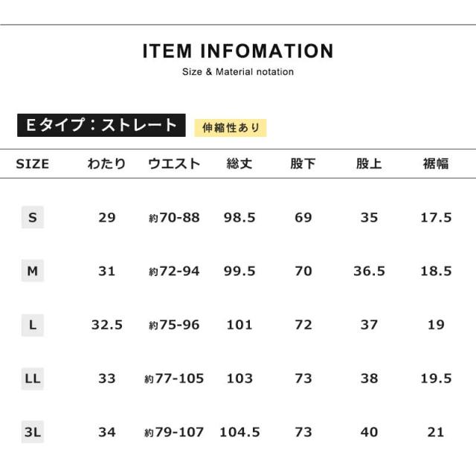Select the わたり column header
This screenshot has width=476, height=464.
[x=107, y=164]
